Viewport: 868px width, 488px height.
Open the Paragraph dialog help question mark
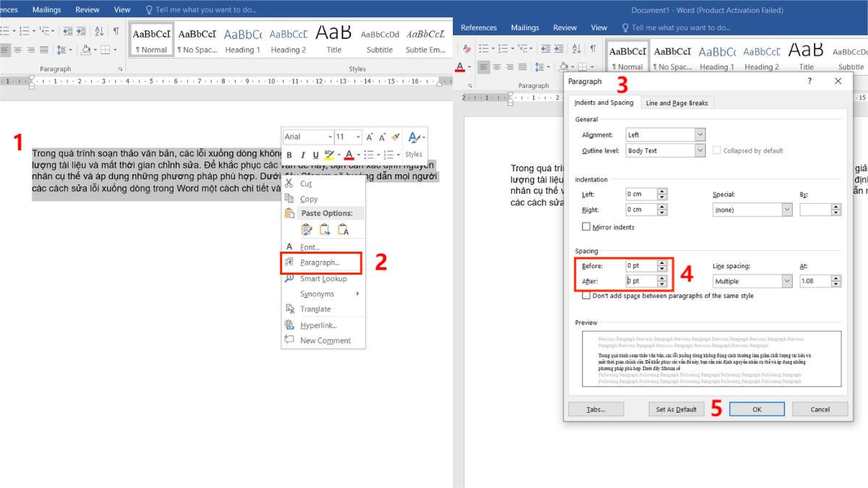809,81
